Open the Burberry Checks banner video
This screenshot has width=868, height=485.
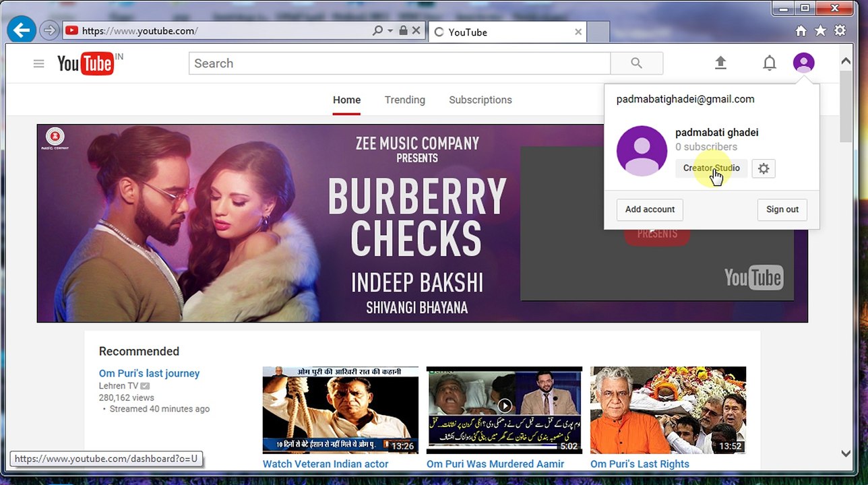pyautogui.click(x=422, y=223)
